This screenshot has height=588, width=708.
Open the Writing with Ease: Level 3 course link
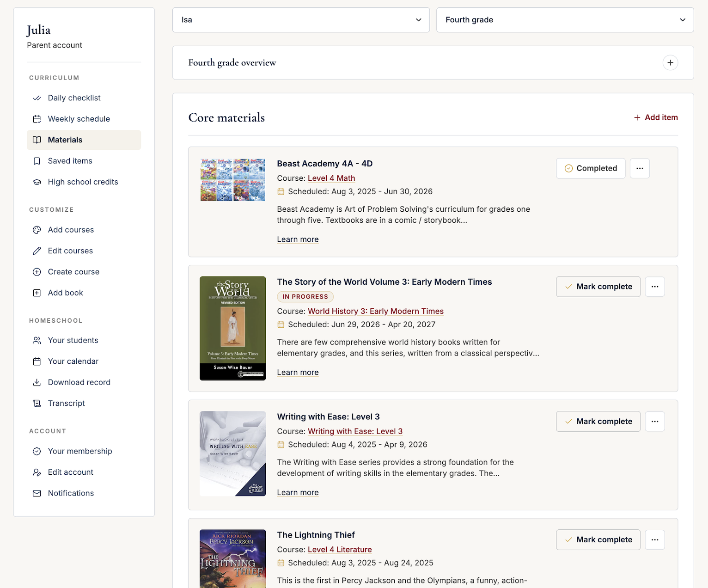355,431
